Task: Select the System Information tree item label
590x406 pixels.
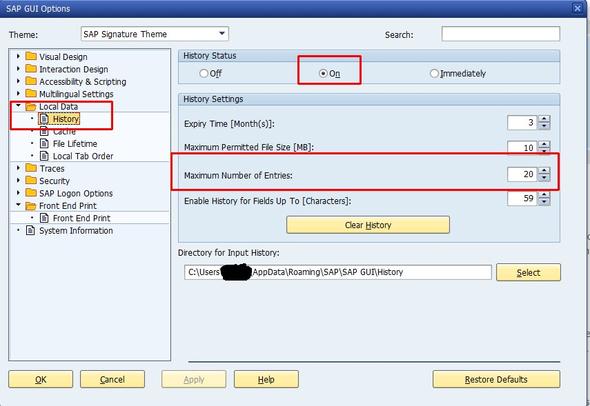Action: (76, 231)
